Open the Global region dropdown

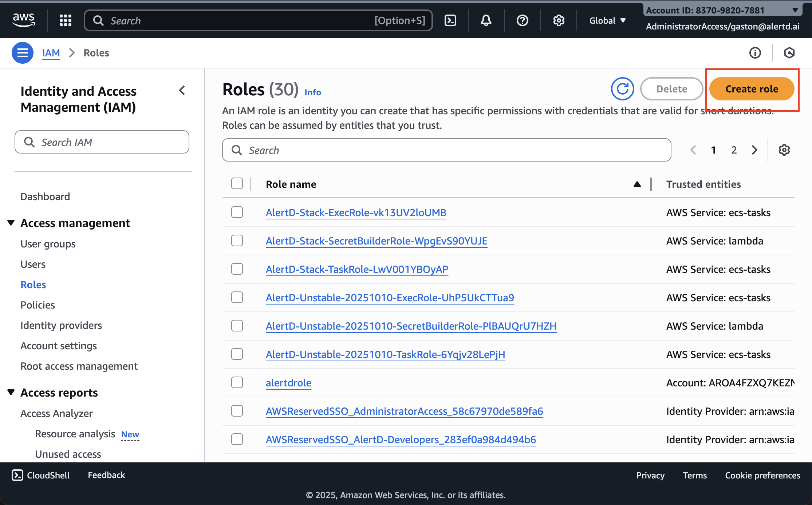coord(607,20)
